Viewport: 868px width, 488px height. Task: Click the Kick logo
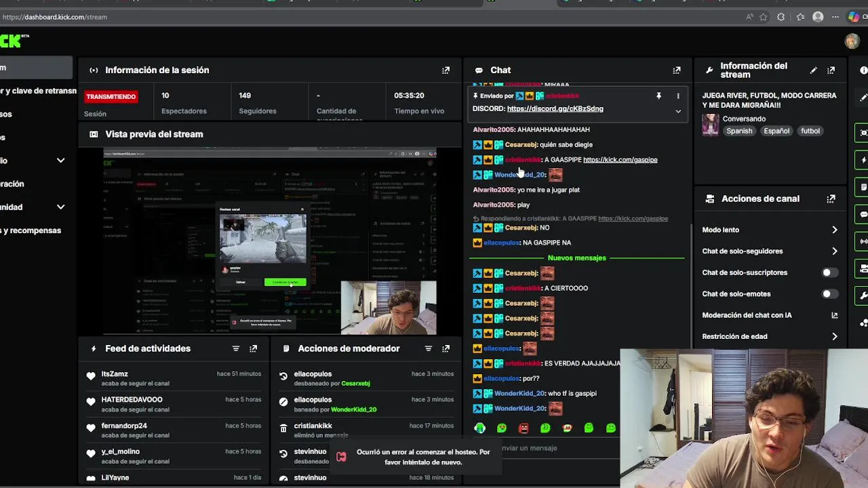point(14,41)
